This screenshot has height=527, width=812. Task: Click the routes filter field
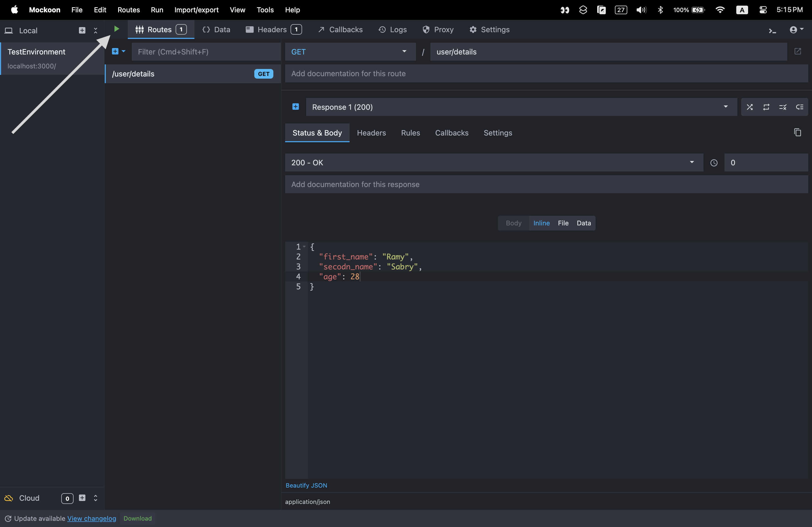click(206, 52)
